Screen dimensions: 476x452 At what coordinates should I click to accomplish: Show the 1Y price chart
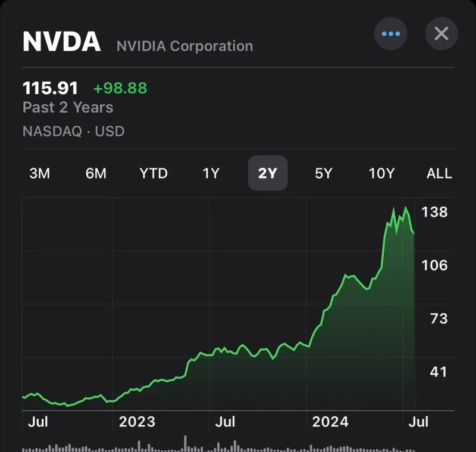point(209,173)
